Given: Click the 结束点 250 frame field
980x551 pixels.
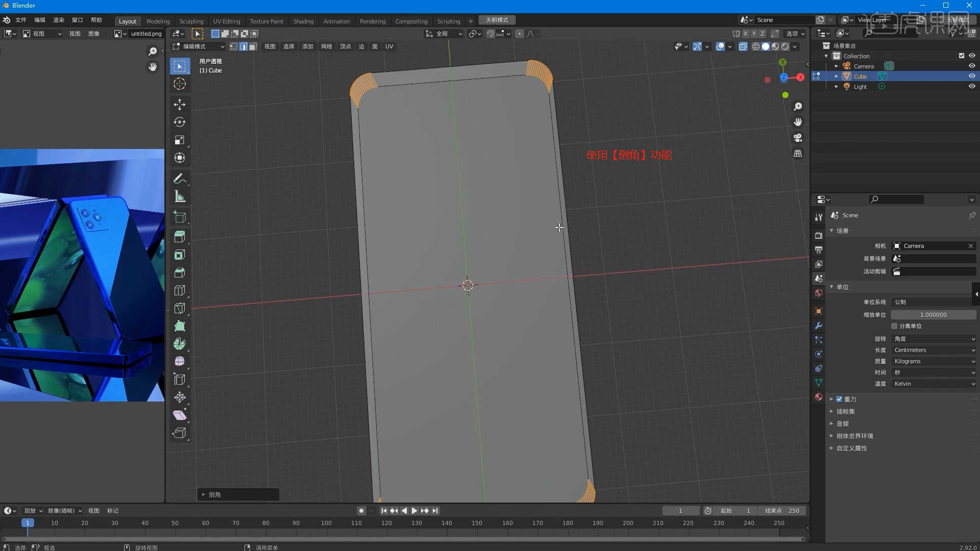Looking at the screenshot, I should tap(782, 511).
